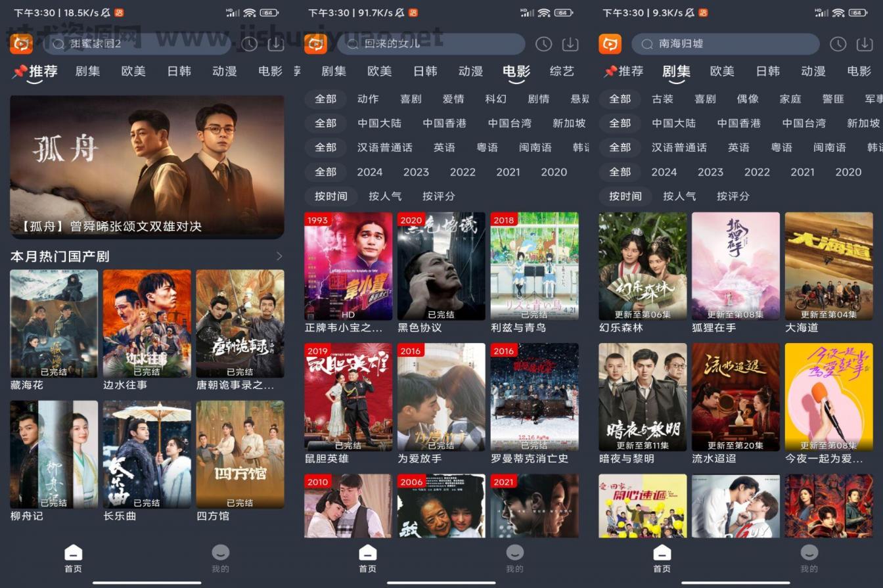The image size is (883, 588).
Task: Open downloads icon in the middle screen
Action: pos(570,44)
